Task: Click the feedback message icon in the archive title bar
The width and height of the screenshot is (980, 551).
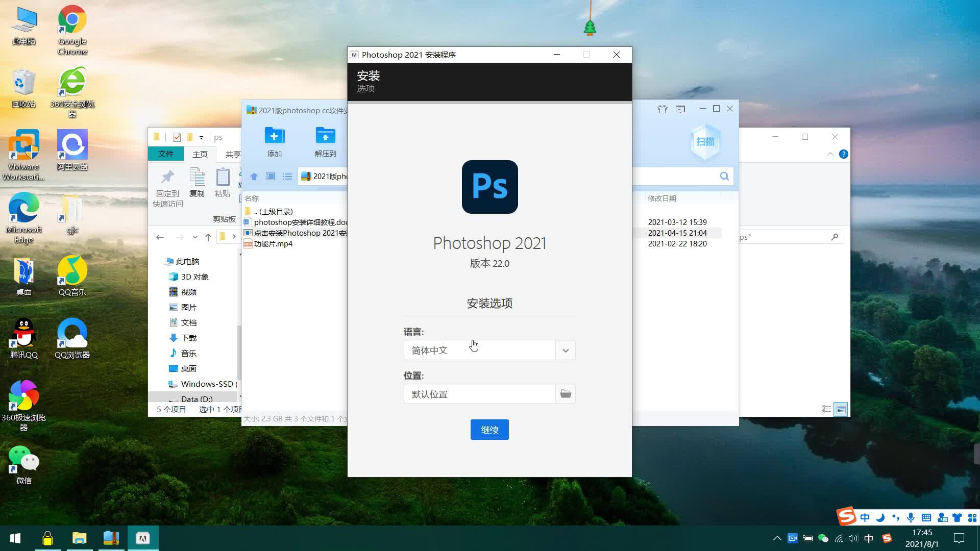Action: 680,109
